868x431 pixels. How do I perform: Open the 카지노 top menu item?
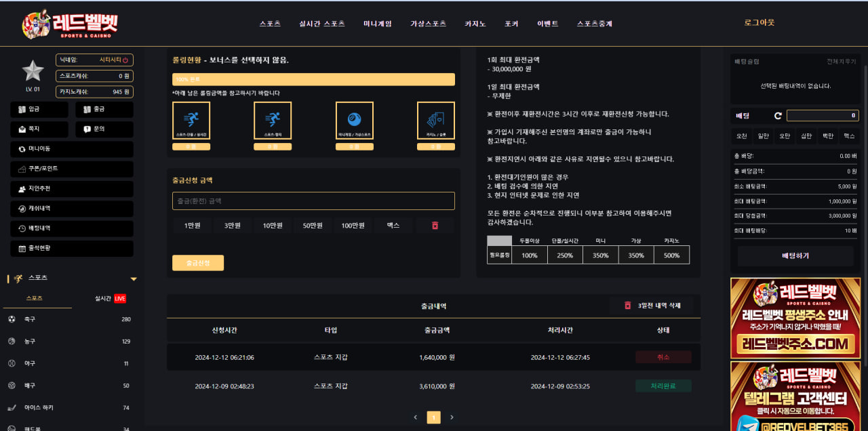click(475, 24)
